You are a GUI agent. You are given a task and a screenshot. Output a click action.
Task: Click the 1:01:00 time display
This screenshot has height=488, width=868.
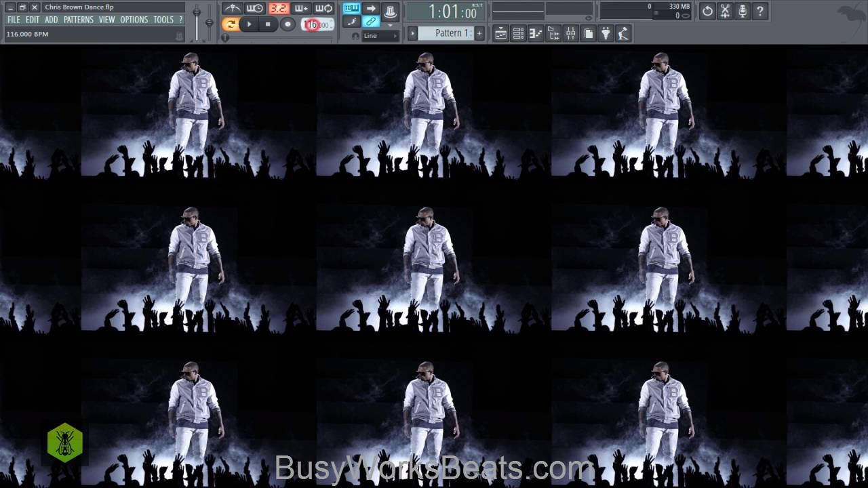445,12
